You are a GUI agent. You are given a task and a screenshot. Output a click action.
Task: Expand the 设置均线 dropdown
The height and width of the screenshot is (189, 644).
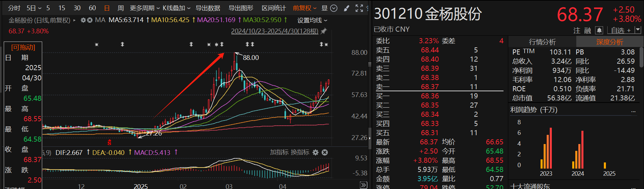click(312, 20)
